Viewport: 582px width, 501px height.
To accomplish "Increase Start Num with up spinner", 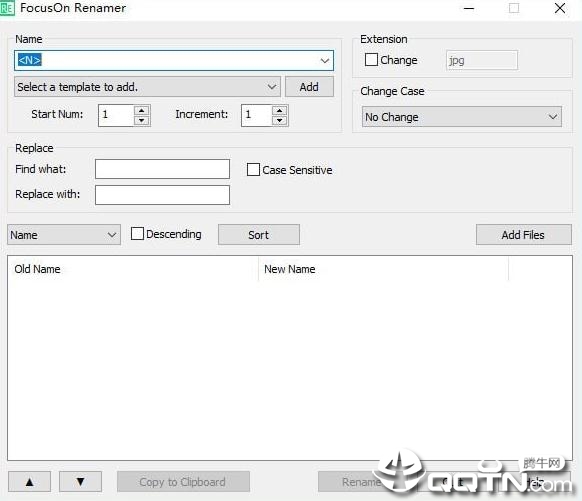I will point(141,111).
